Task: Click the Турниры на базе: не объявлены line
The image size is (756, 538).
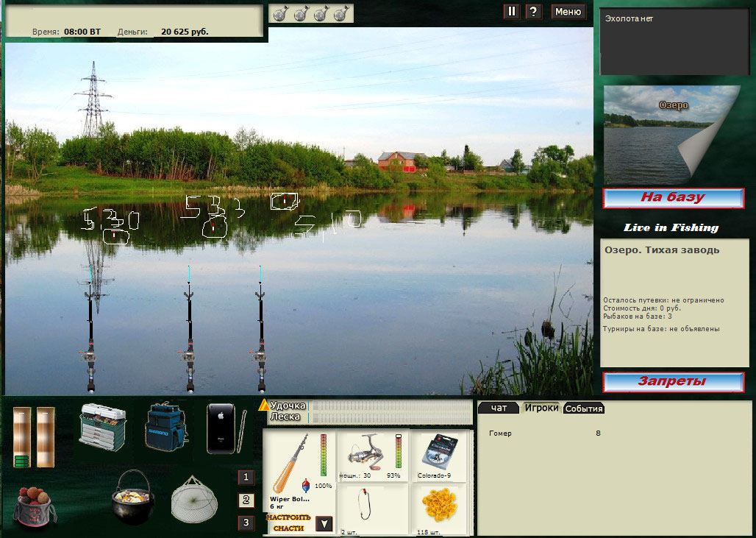Action: coord(661,328)
